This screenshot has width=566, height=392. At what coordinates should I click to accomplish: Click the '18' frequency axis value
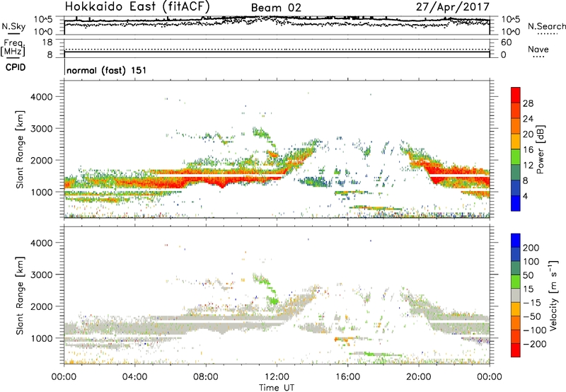pos(47,42)
